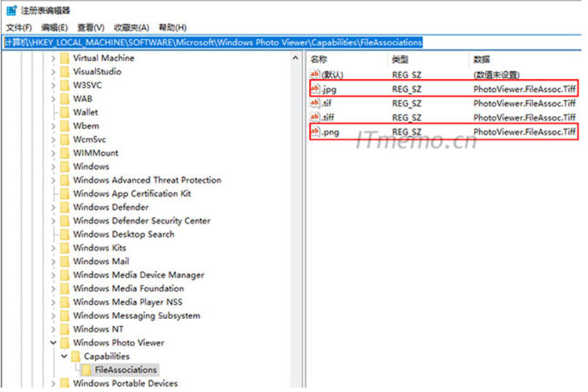Select Windows Desktop Search key
Screen dimensions: 588x392
click(x=123, y=234)
